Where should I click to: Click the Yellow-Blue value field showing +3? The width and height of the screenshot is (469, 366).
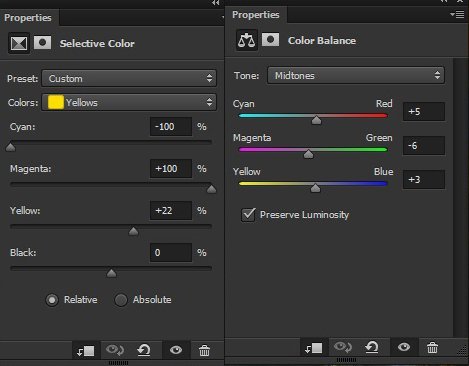pos(424,179)
